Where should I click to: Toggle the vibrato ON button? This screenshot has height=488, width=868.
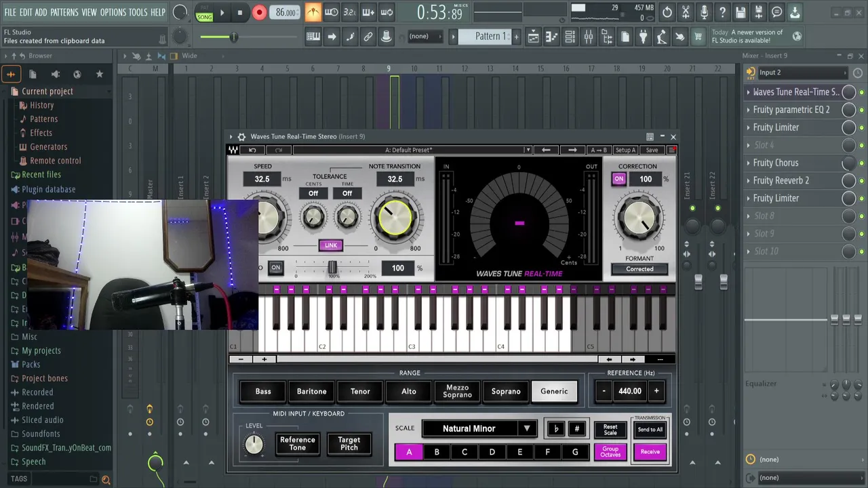point(275,268)
